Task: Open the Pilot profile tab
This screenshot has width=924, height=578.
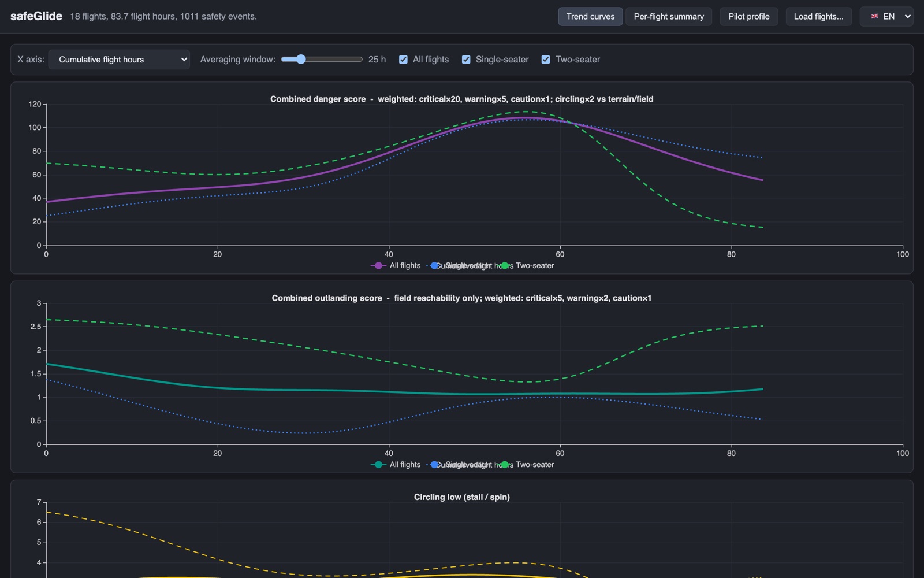Action: [x=748, y=16]
